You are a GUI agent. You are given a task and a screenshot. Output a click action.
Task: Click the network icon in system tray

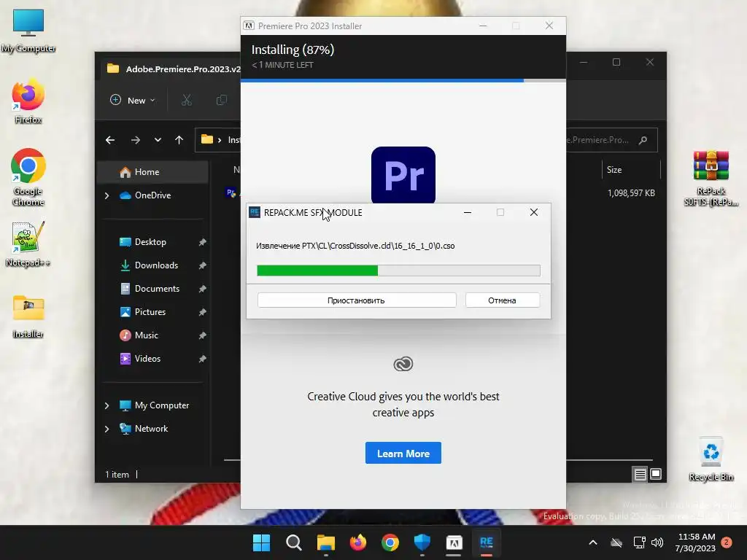click(639, 542)
